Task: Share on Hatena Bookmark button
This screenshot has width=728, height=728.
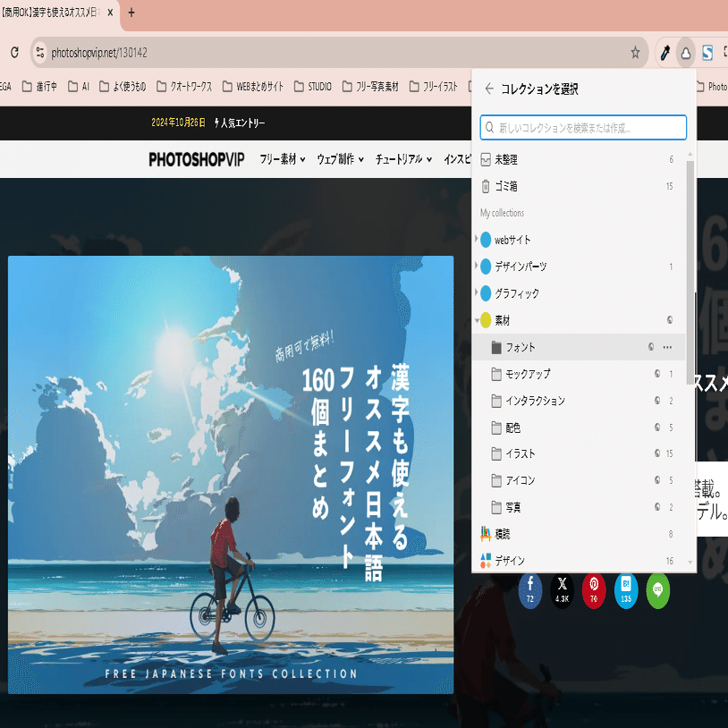Action: (626, 590)
